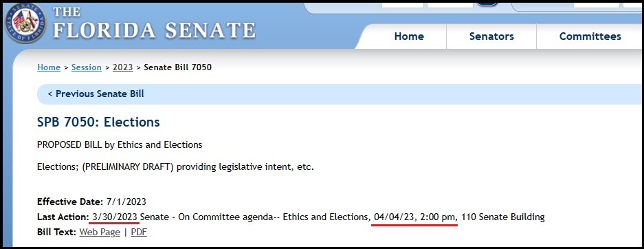Click the SPB 7050: Elections heading

click(x=98, y=122)
